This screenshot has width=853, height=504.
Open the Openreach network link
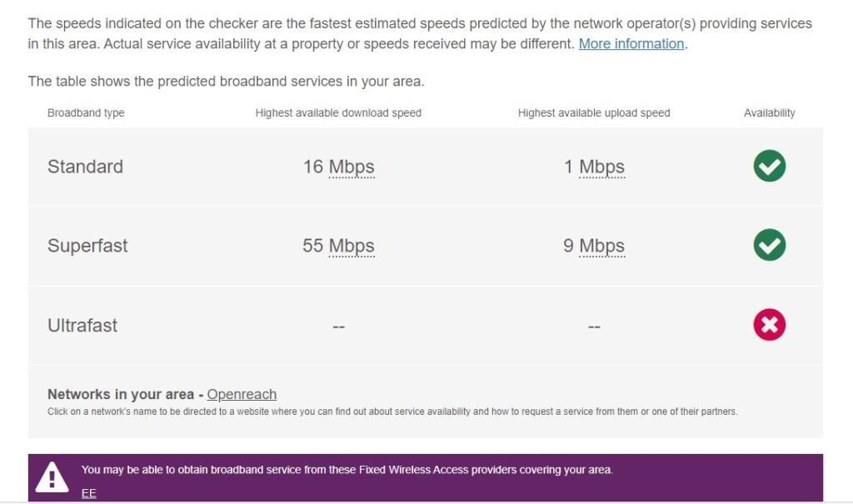tap(242, 394)
